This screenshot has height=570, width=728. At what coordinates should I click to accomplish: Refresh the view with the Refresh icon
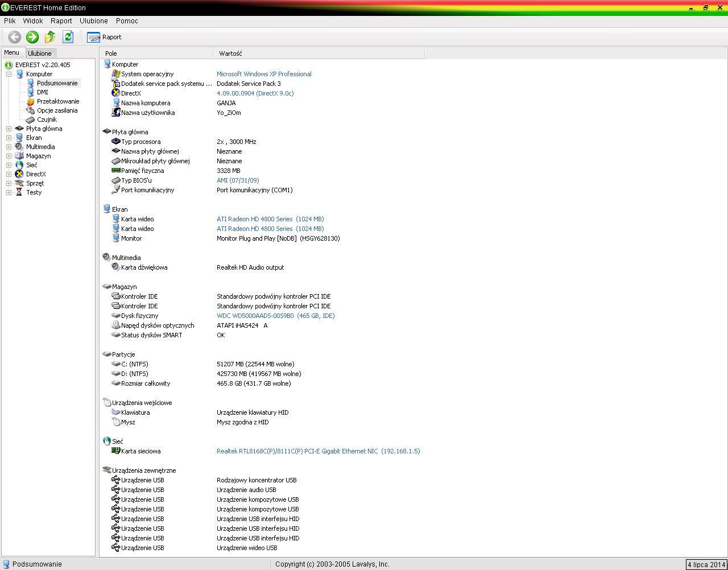(x=68, y=37)
